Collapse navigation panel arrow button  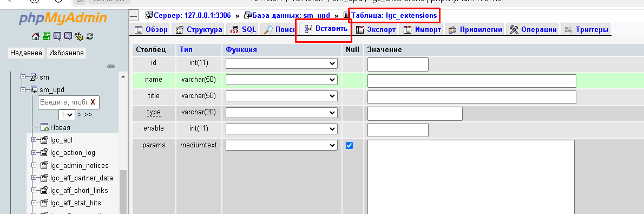point(134,16)
